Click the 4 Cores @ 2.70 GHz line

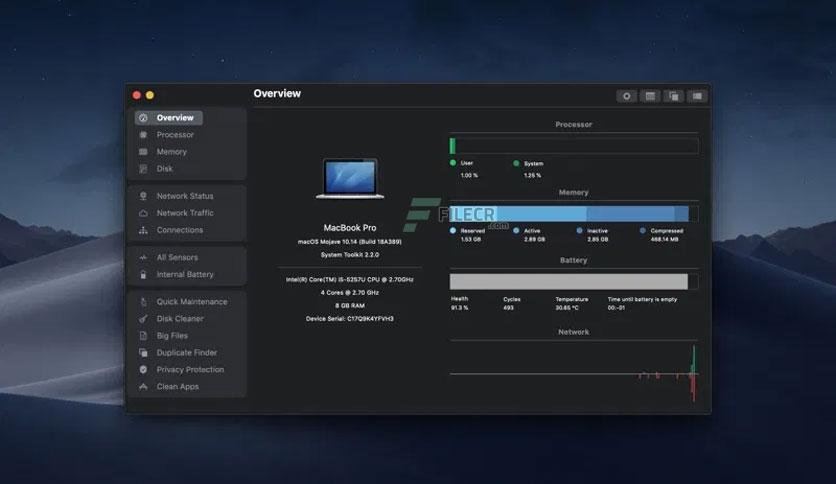350,293
